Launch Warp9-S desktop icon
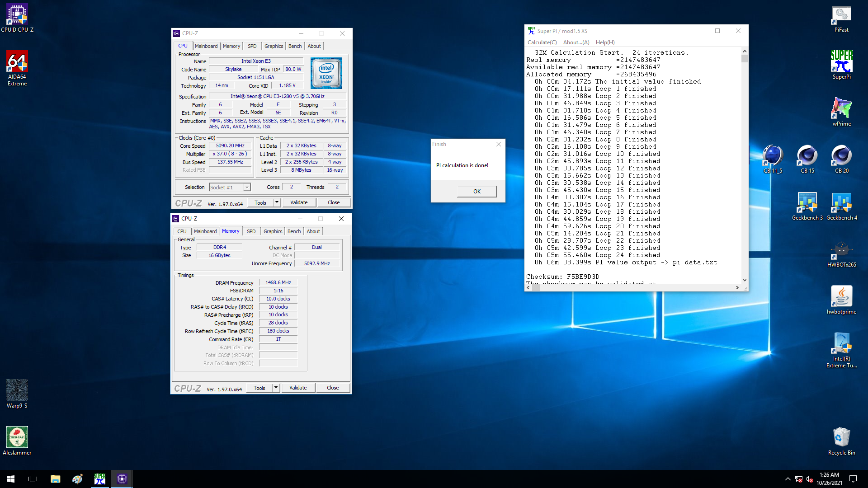868x488 pixels. 17,394
